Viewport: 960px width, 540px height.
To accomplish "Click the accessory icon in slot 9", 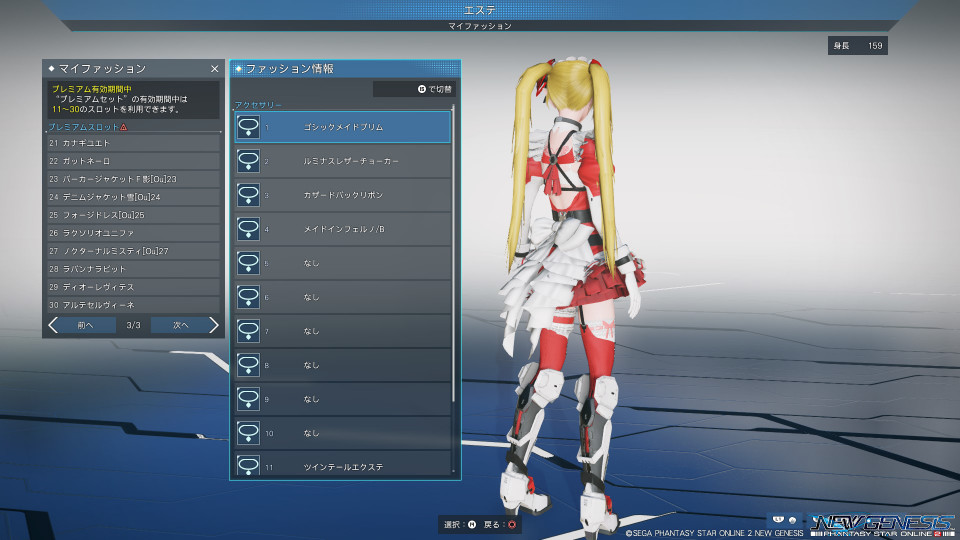I will point(248,399).
